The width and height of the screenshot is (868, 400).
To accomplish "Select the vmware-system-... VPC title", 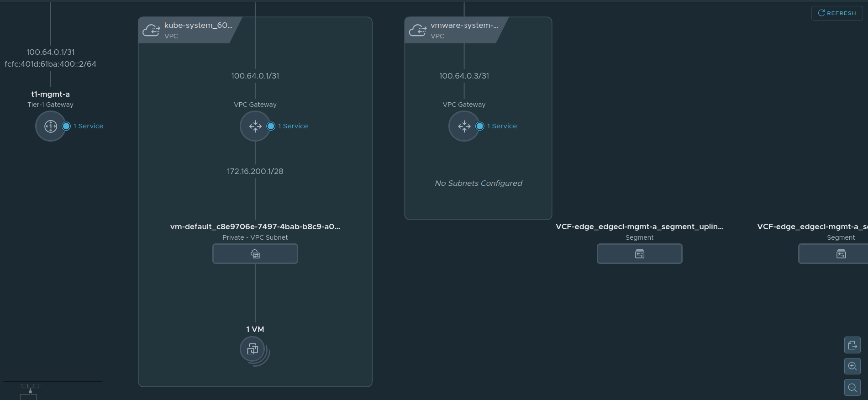I will pos(464,26).
